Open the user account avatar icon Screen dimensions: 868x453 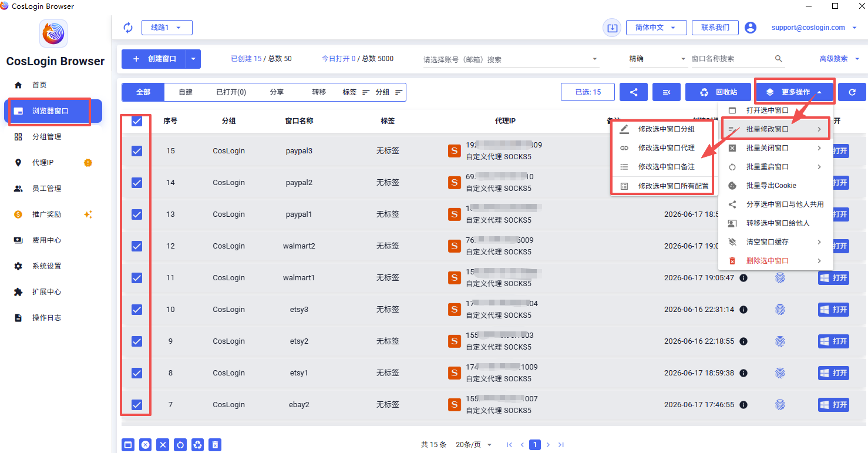tap(750, 28)
